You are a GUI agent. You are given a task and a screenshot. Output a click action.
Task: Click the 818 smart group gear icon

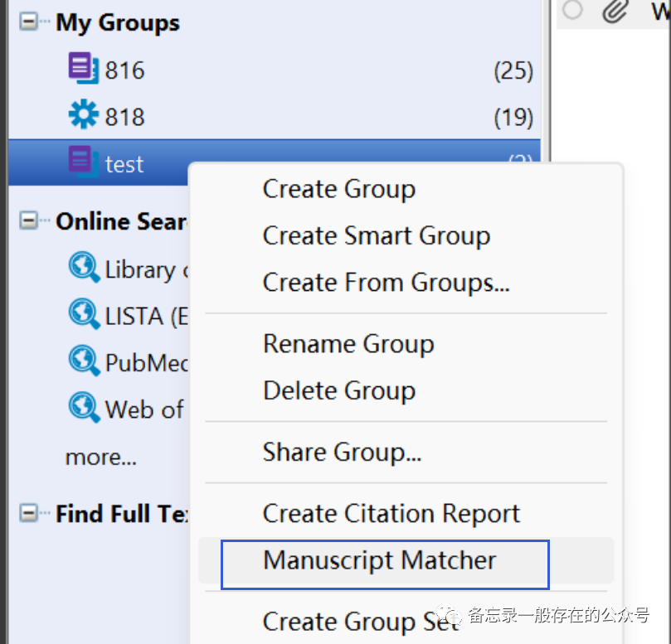point(83,116)
